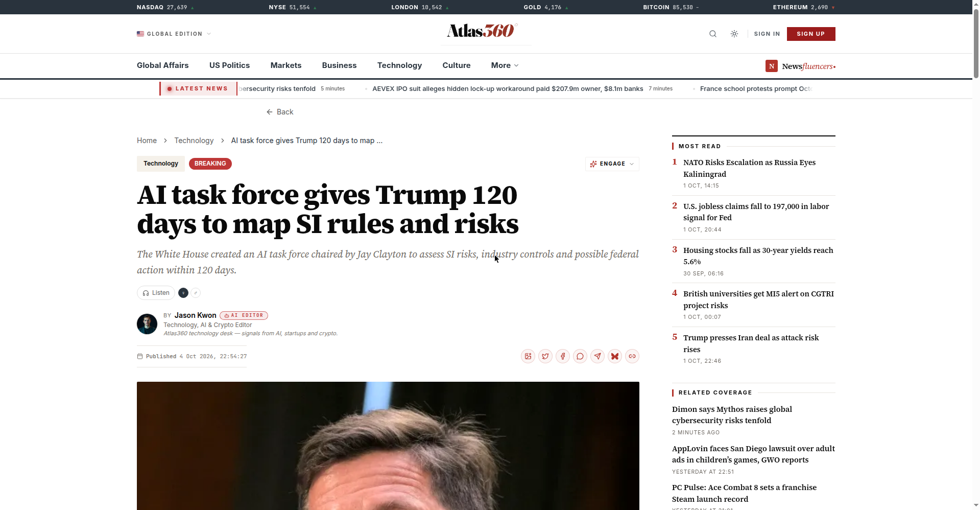Open NATO Risks Escalation most-read story
Image resolution: width=980 pixels, height=510 pixels.
point(750,168)
